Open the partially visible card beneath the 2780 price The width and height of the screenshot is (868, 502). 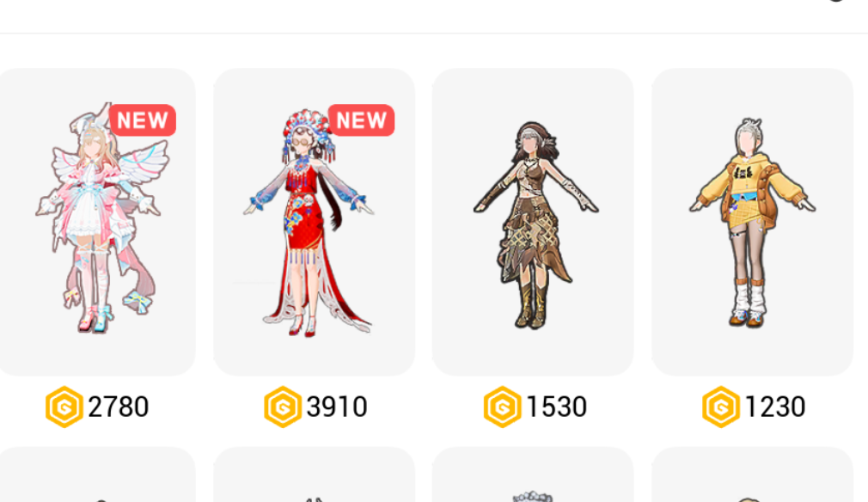(97, 474)
